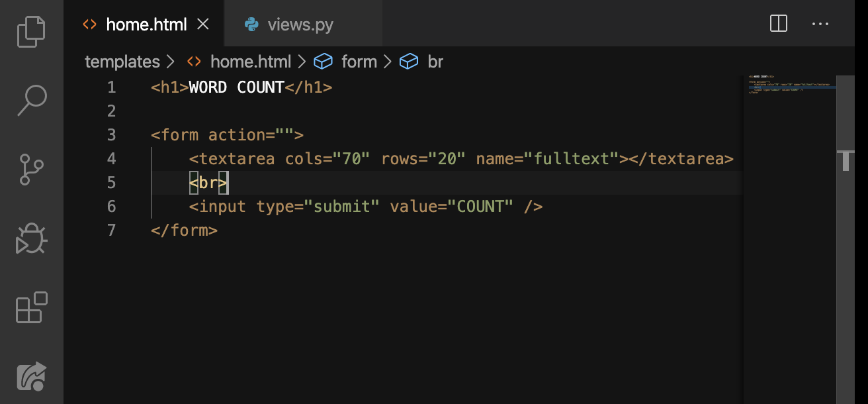Open the Extensions view
This screenshot has height=404, width=868.
[30, 308]
